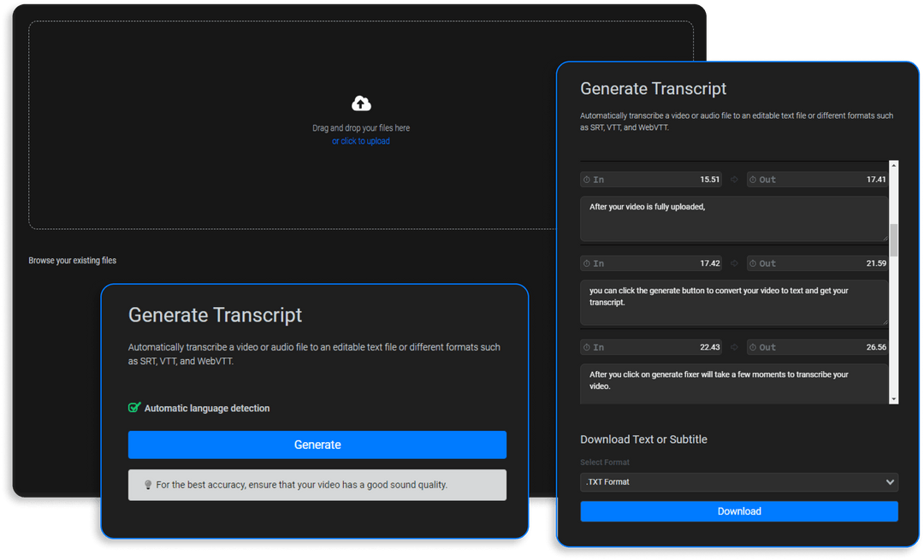Click the transcript scrollbar thumb

coord(894,239)
